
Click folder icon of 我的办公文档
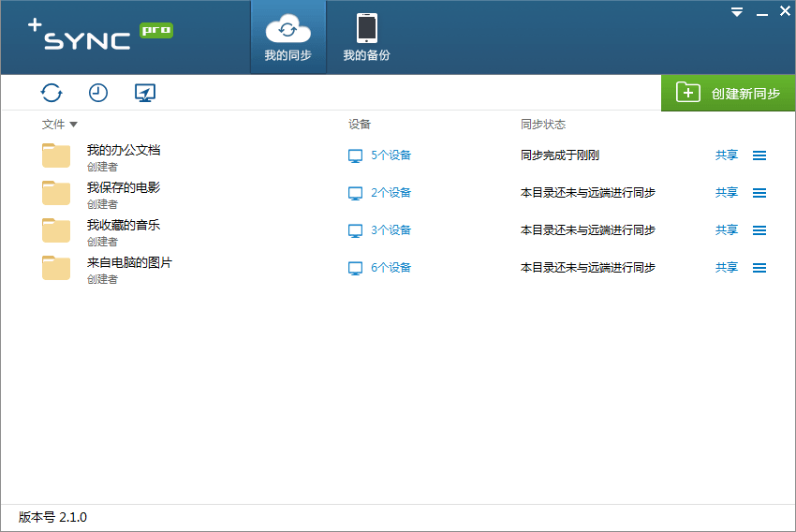pos(56,155)
